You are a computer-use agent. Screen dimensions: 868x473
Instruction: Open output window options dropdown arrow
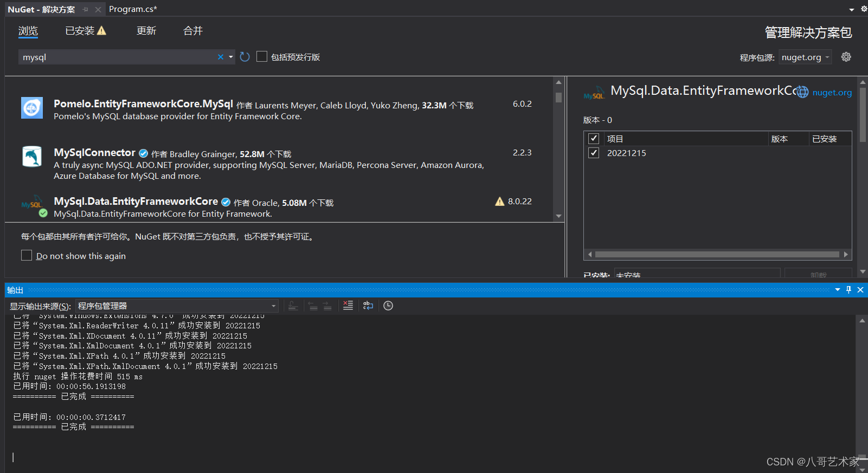click(838, 290)
